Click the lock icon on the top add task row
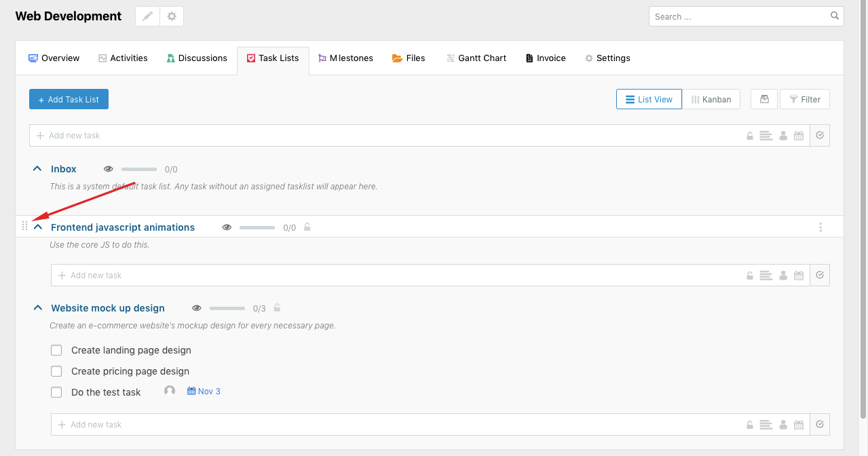This screenshot has height=456, width=868. [x=749, y=135]
